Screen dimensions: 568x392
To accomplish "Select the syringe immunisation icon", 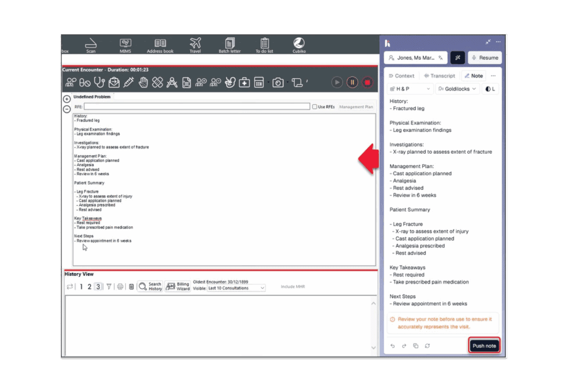I will (x=128, y=83).
